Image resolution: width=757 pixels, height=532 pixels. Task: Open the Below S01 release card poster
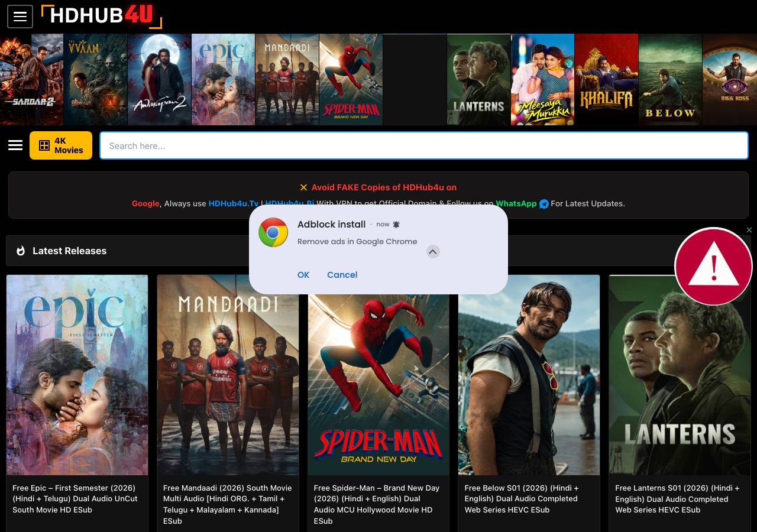529,375
